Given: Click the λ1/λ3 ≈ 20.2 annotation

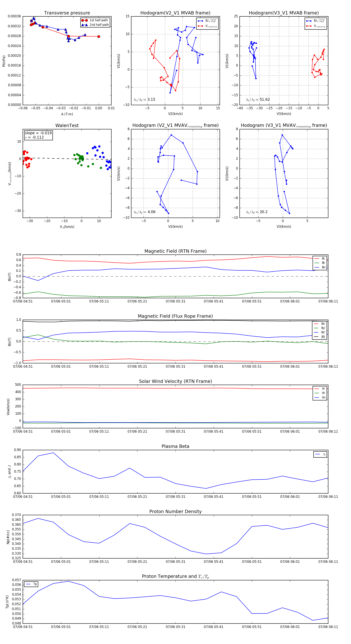Looking at the screenshot, I should 257,212.
